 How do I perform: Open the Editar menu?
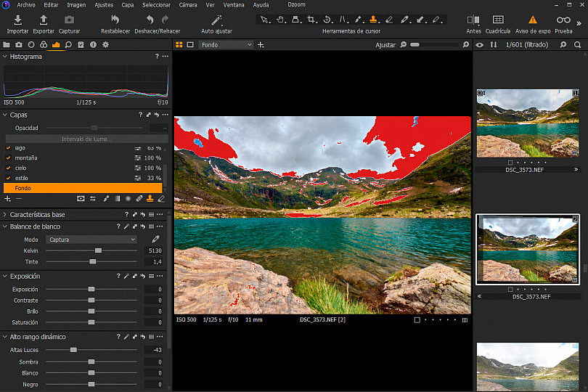click(x=51, y=5)
